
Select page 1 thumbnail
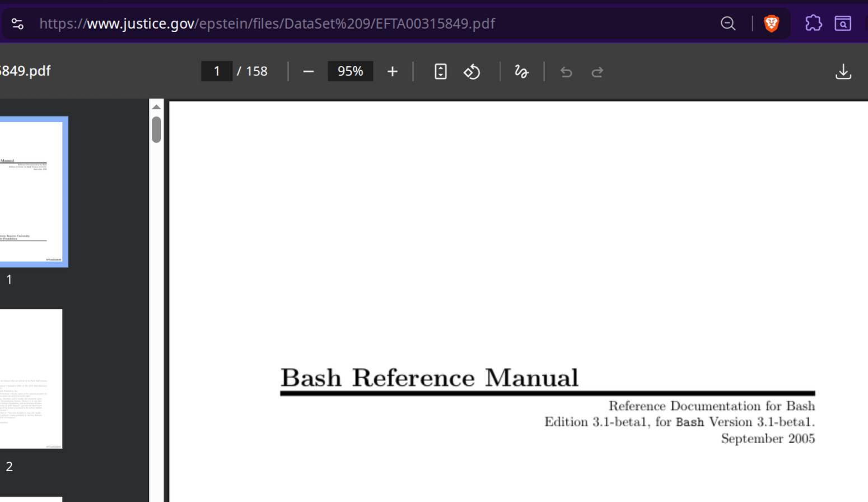[x=31, y=192]
